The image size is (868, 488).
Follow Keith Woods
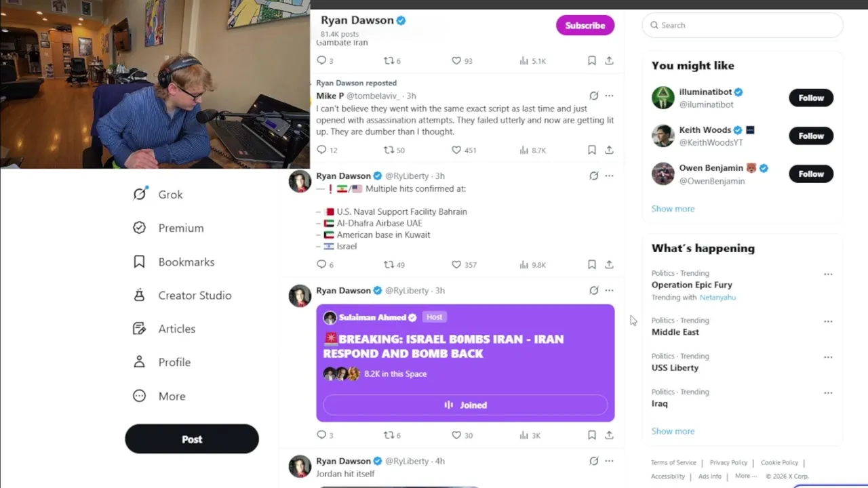point(810,136)
